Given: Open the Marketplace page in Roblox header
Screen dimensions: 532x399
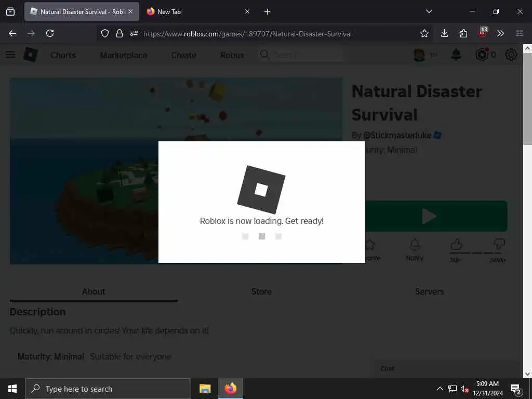Looking at the screenshot, I should click(x=124, y=55).
